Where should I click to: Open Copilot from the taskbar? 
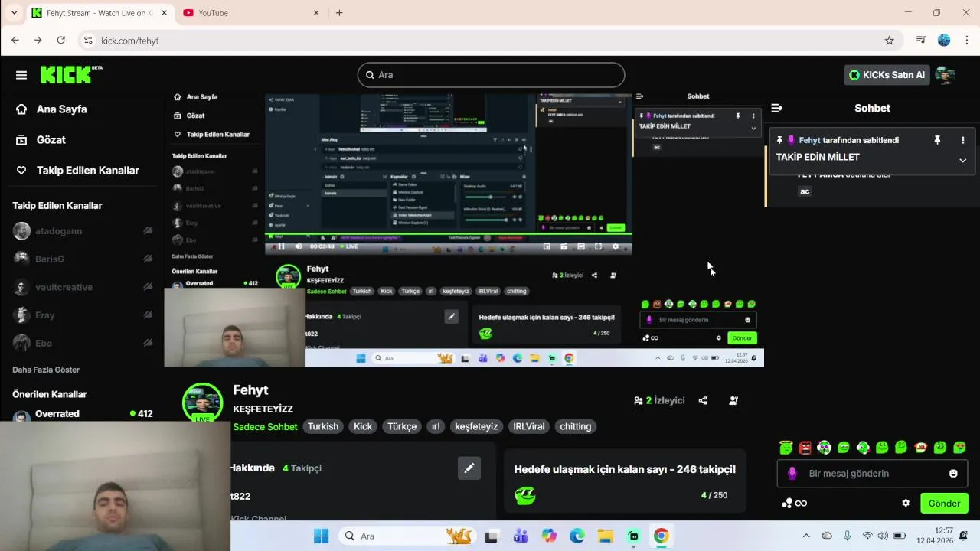point(549,536)
